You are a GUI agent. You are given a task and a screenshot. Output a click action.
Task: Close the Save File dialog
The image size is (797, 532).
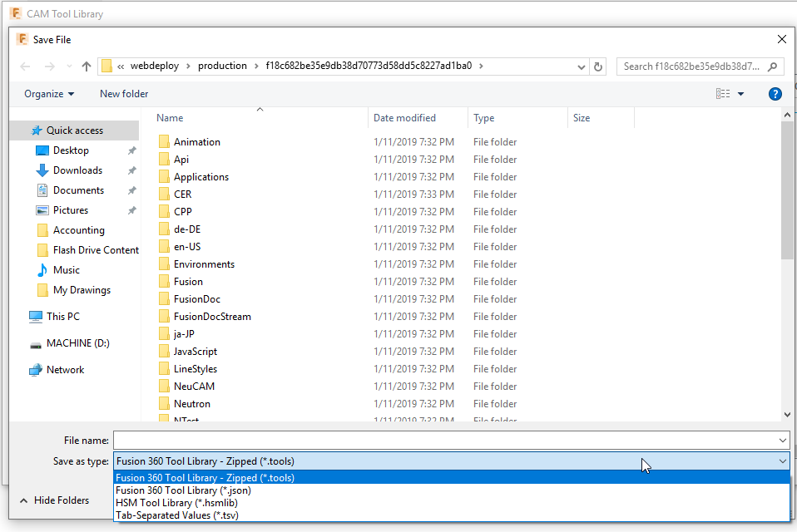pos(782,40)
